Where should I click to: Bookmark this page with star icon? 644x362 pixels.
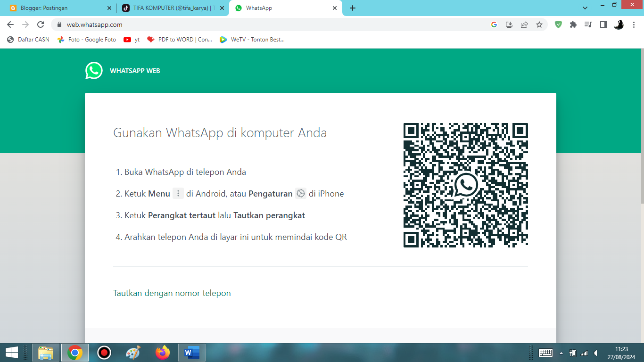pos(539,25)
